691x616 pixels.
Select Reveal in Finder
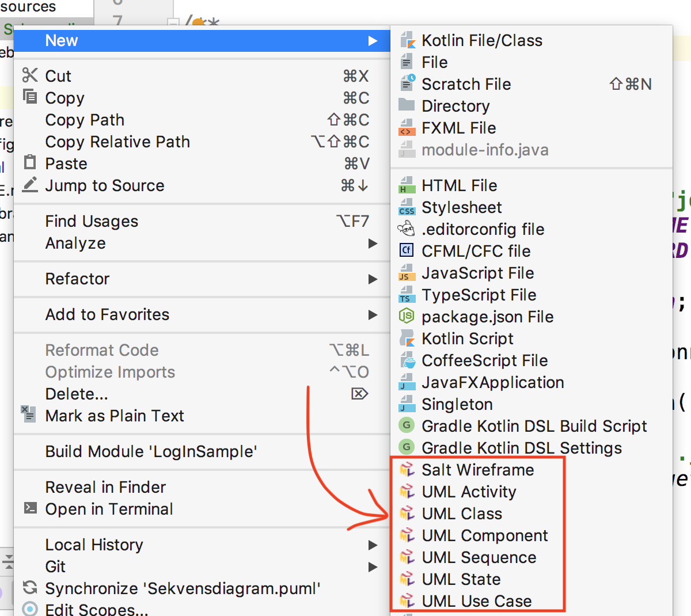(x=105, y=488)
